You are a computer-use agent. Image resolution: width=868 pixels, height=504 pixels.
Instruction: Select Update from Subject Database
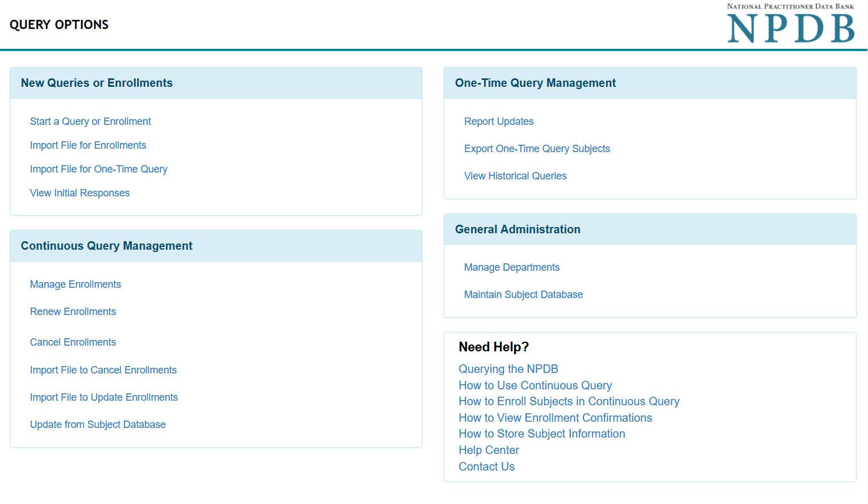98,424
